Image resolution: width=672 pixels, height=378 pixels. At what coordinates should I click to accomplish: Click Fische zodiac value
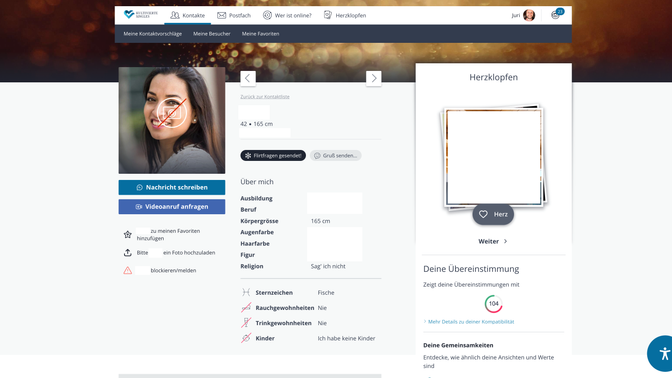[x=326, y=293]
